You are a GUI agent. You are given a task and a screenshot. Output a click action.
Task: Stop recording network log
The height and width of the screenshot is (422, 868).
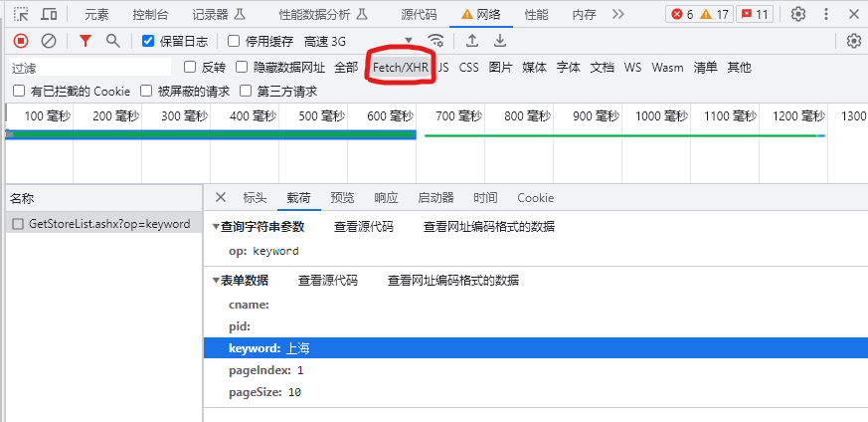pyautogui.click(x=21, y=41)
